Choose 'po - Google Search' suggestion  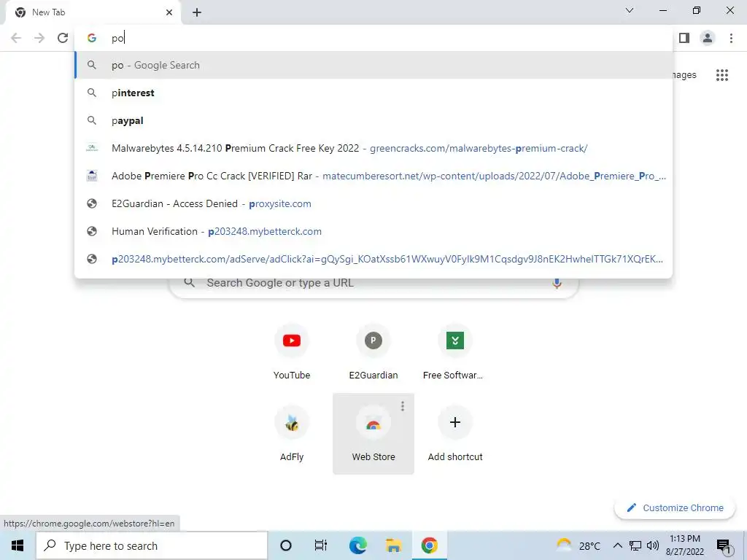click(x=373, y=65)
